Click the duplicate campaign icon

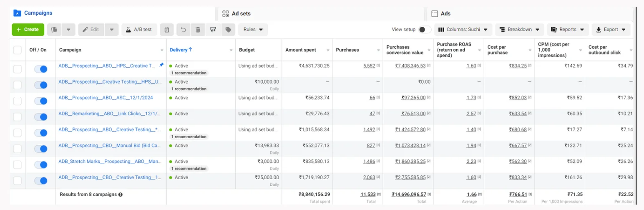54,30
